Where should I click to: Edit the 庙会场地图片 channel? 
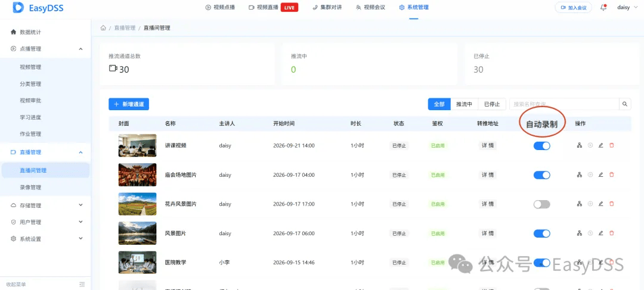click(x=601, y=174)
